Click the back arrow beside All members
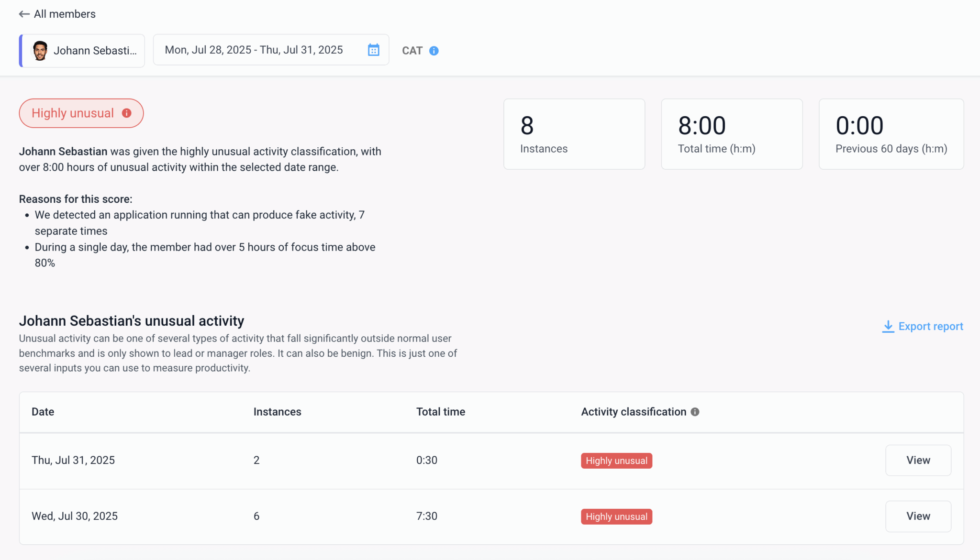The height and width of the screenshot is (560, 980). point(24,14)
